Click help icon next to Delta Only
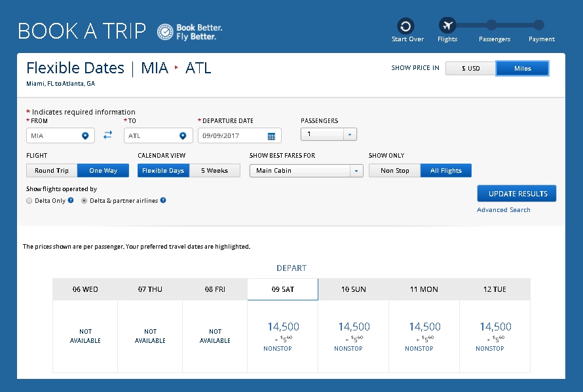583x392 pixels. [71, 201]
